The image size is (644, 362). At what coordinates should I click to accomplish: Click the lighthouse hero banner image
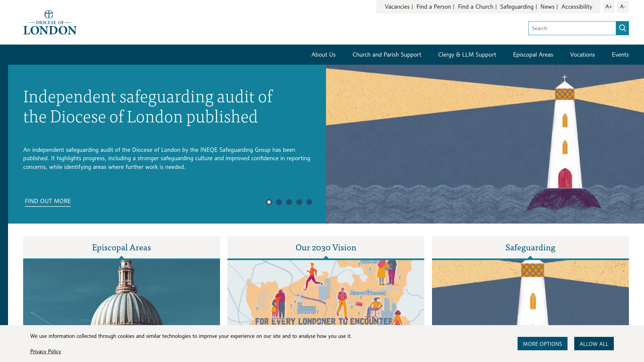[485, 144]
